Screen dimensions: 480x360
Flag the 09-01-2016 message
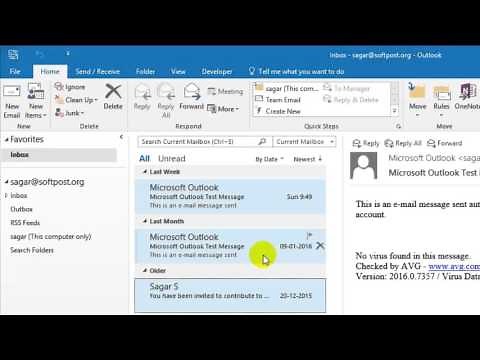(x=309, y=236)
